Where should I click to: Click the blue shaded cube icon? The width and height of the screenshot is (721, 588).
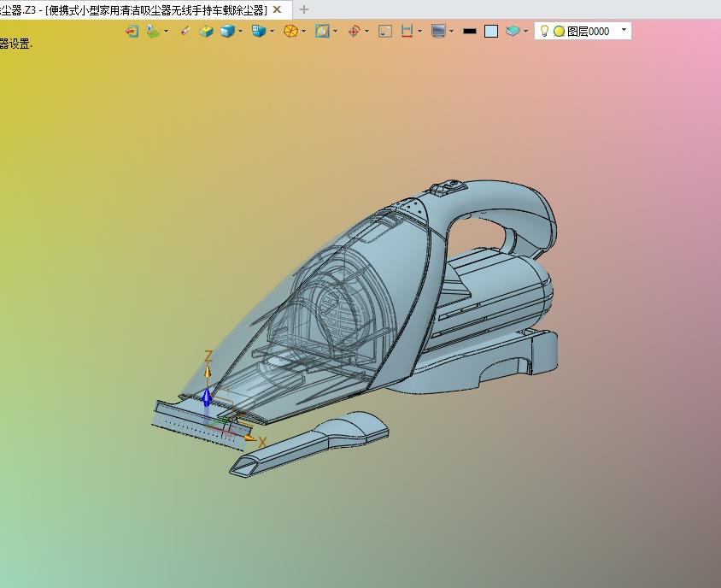[x=227, y=32]
